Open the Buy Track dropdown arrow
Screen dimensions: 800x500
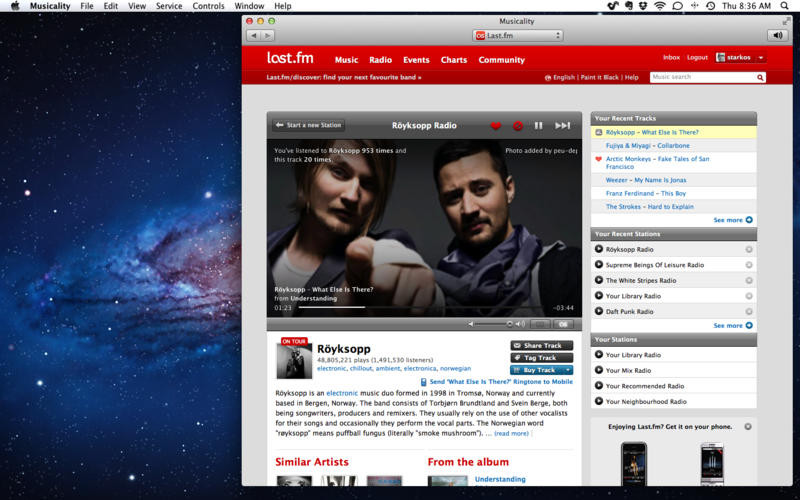coord(567,370)
